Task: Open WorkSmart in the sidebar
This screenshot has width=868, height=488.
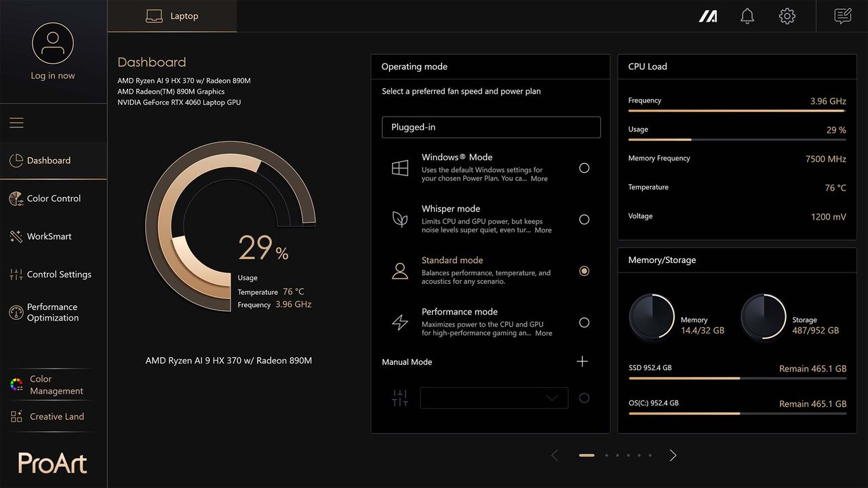Action: coord(54,237)
